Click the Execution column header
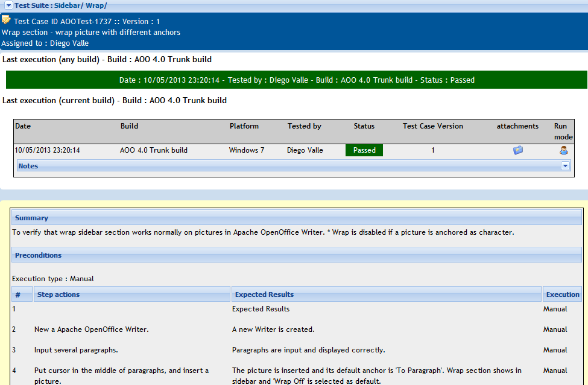Image resolution: width=588 pixels, height=385 pixels. click(563, 294)
